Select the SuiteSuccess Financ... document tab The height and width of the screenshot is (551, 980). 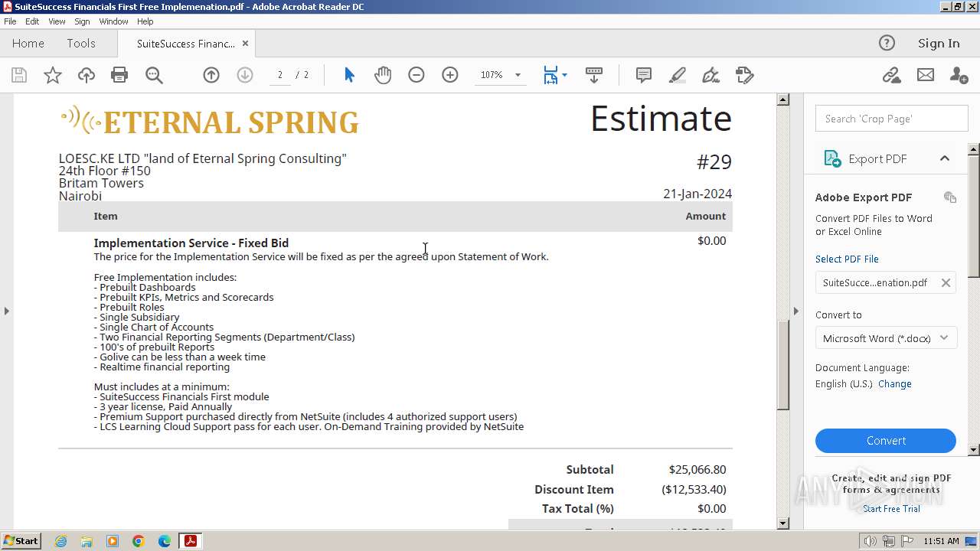pos(186,44)
